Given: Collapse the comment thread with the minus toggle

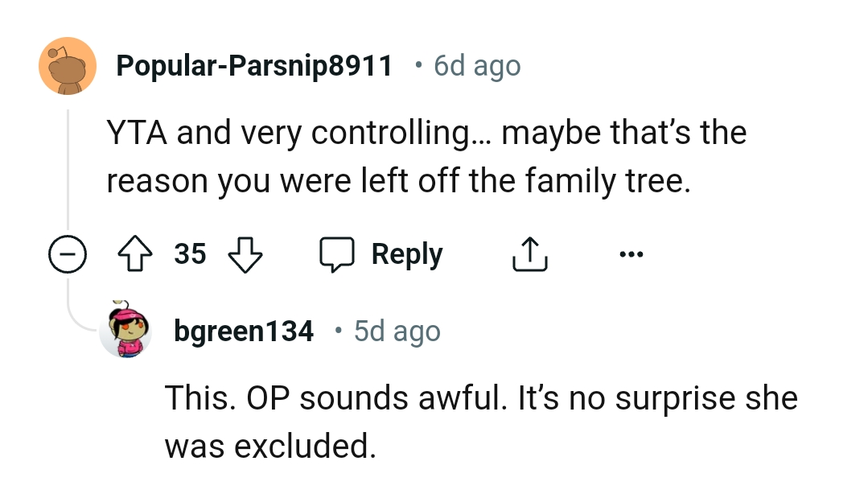Looking at the screenshot, I should click(x=67, y=255).
